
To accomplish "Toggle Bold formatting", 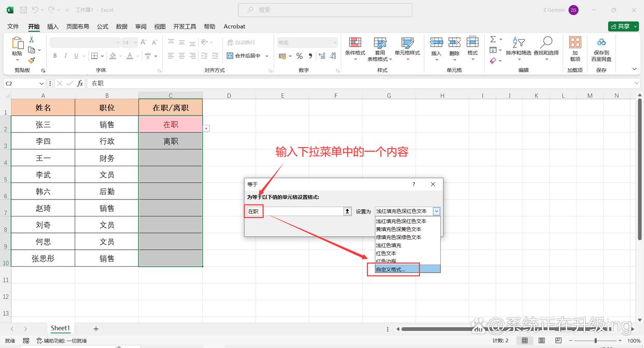I will tap(55, 56).
